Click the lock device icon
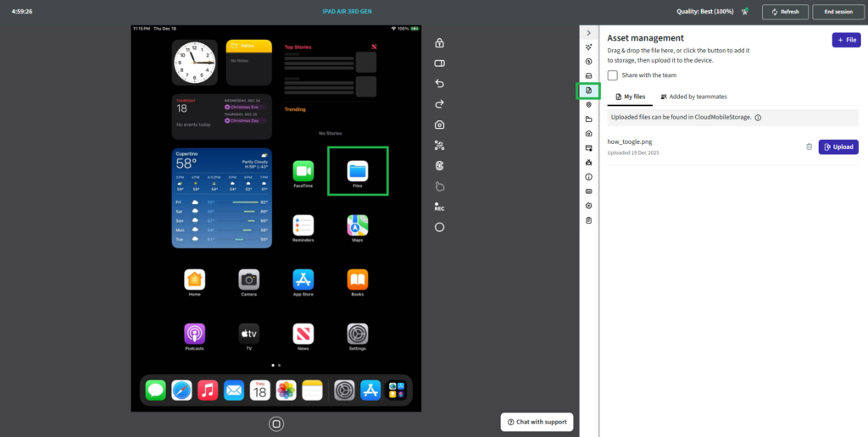This screenshot has height=437, width=868. pyautogui.click(x=439, y=43)
